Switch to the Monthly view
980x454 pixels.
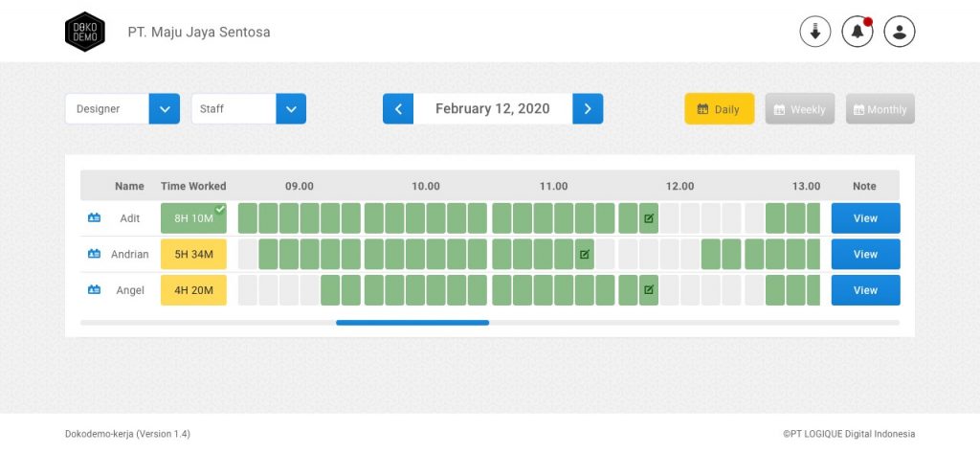tap(880, 109)
